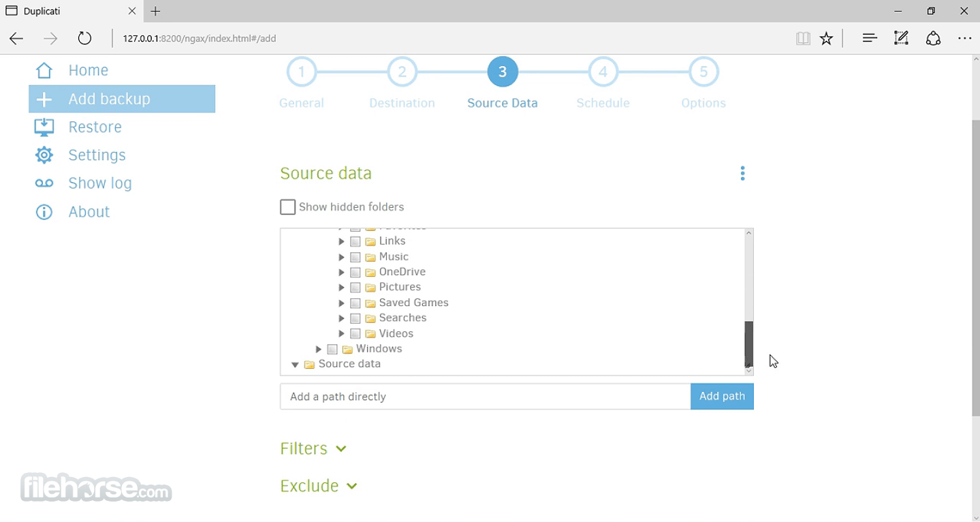Collapse the Source data tree node
The height and width of the screenshot is (522, 980).
pos(295,365)
